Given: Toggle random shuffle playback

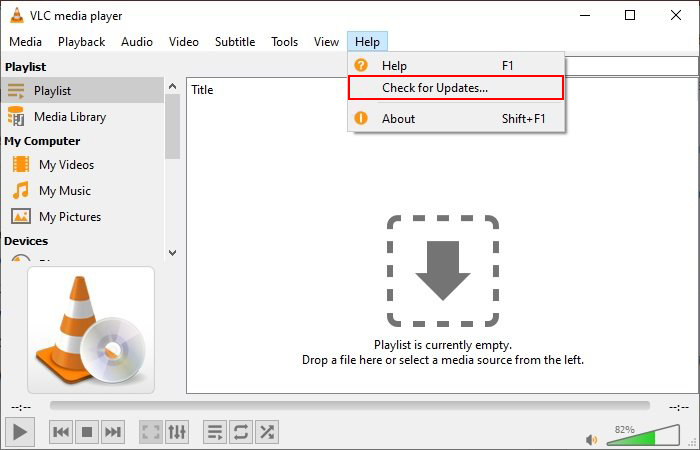Looking at the screenshot, I should coord(267,432).
